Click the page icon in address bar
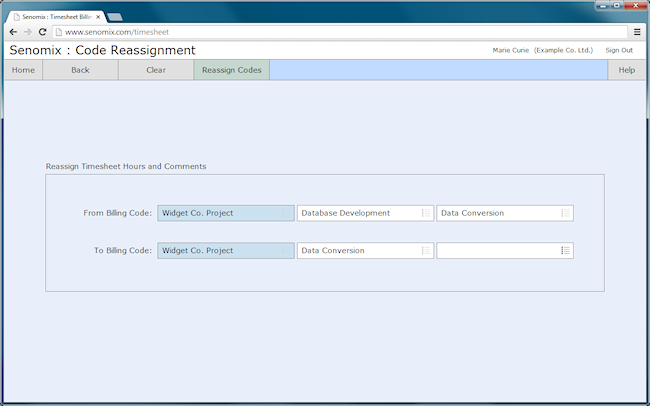 click(59, 32)
